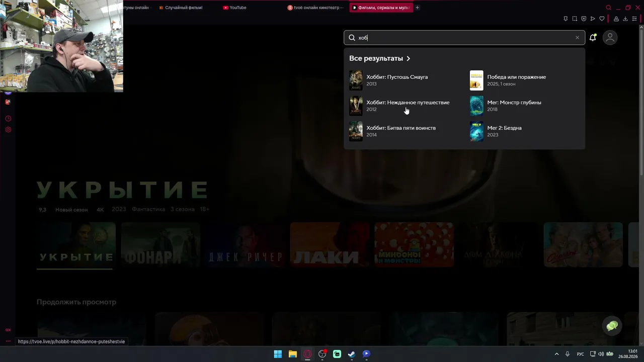Open the volume tray icon
The width and height of the screenshot is (644, 362).
[601, 354]
